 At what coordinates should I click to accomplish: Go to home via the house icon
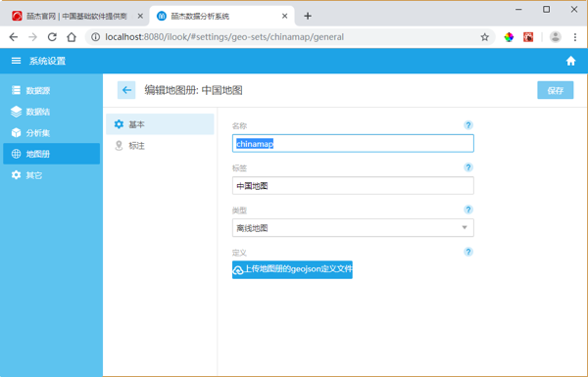click(570, 61)
